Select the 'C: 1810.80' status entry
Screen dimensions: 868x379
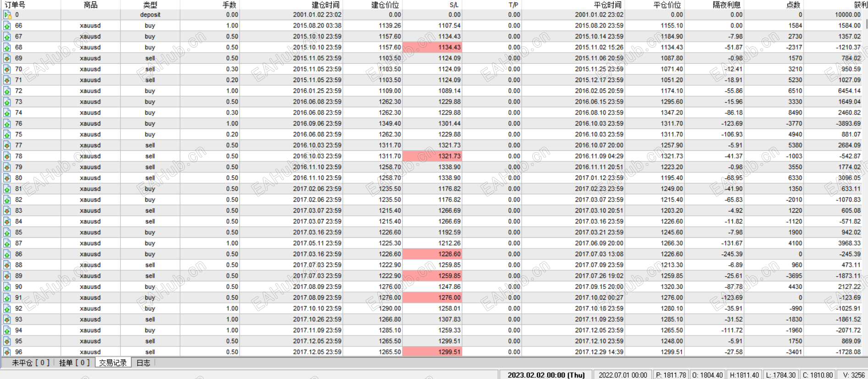[x=818, y=375]
